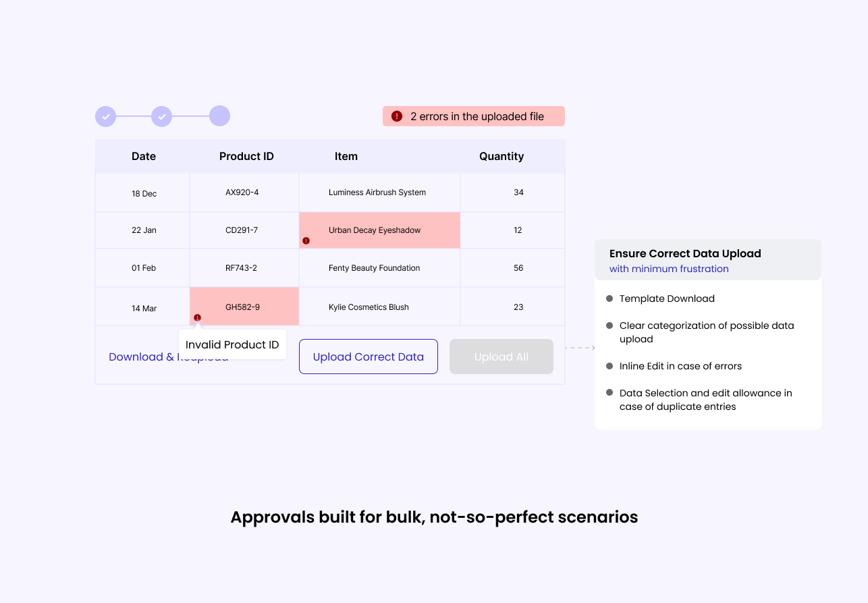868x603 pixels.
Task: Click the Invalid Product ID tooltip
Action: coord(232,345)
